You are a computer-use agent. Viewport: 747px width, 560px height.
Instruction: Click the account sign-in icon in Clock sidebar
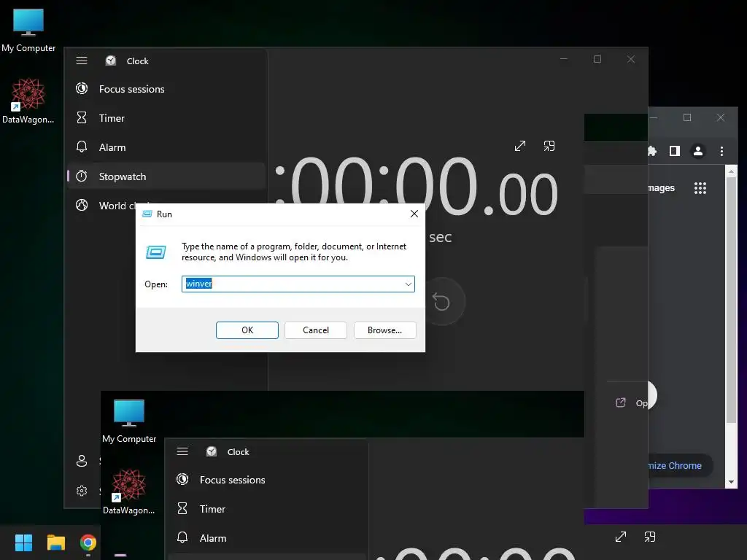click(82, 461)
